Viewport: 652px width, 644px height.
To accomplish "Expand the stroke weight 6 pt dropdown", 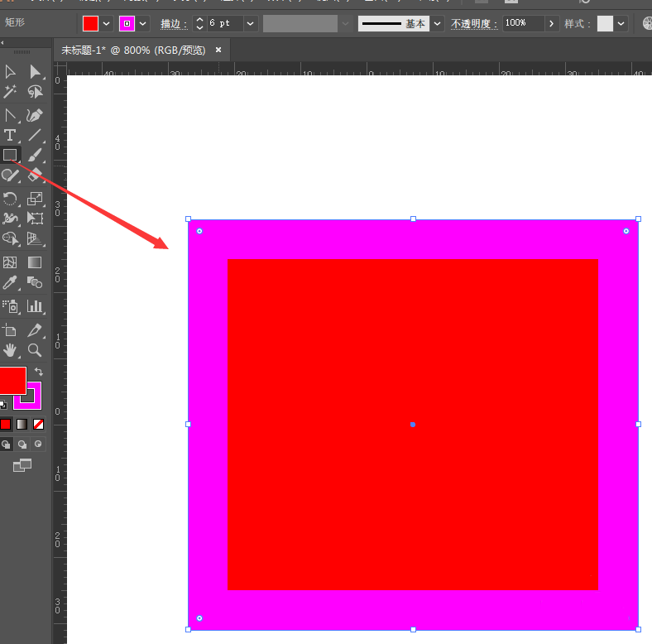I will (x=251, y=24).
